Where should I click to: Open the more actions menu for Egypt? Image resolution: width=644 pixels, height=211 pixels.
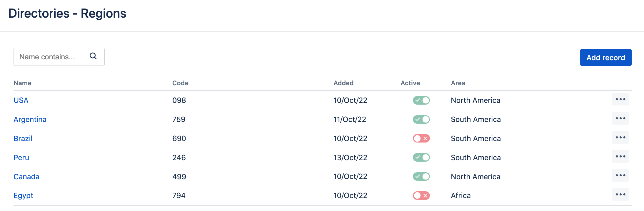pos(620,195)
